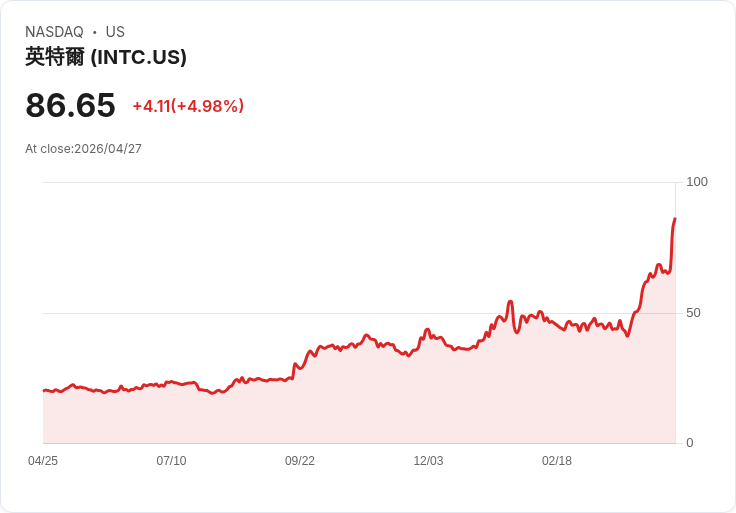Viewport: 736px width, 513px height.
Task: Click the 50 y-axis label
Action: (693, 313)
